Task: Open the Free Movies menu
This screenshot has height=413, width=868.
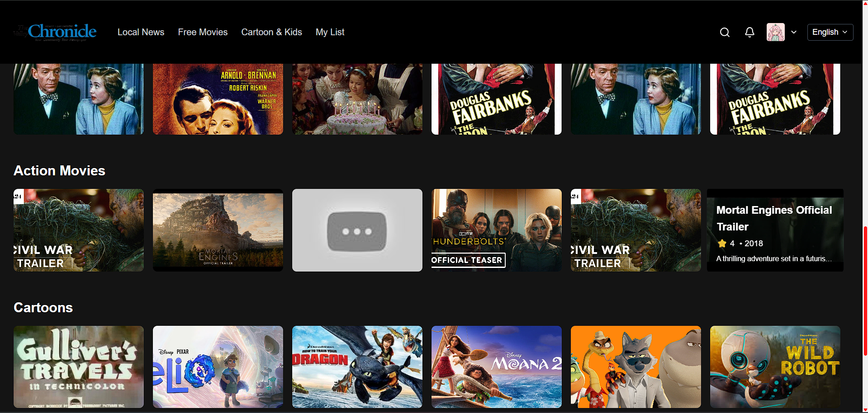Action: tap(203, 33)
